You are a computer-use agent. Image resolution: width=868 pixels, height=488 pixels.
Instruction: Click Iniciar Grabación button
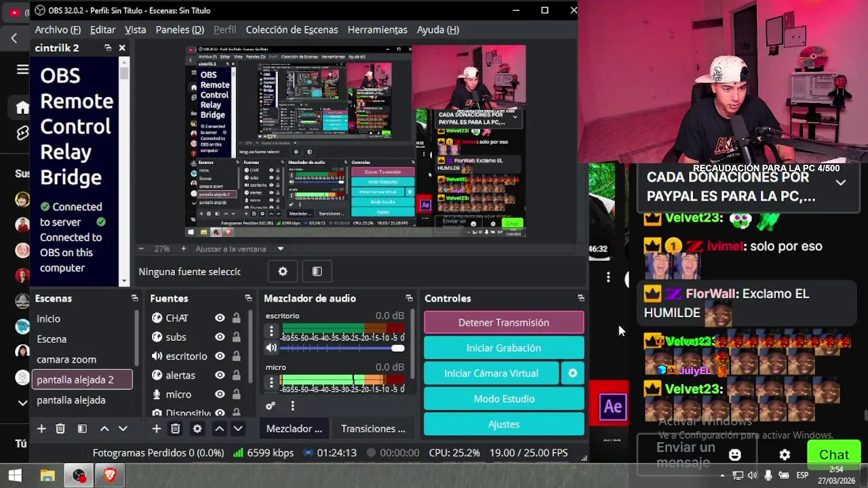(x=504, y=348)
